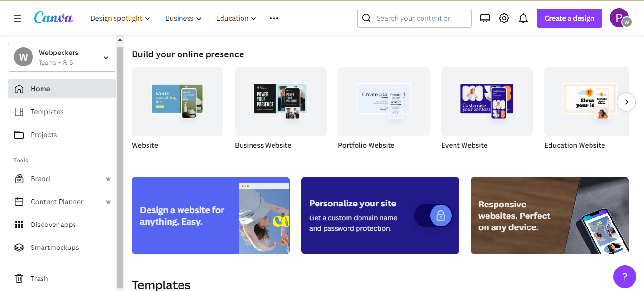
Task: Launch Smartmockups
Action: point(53,248)
